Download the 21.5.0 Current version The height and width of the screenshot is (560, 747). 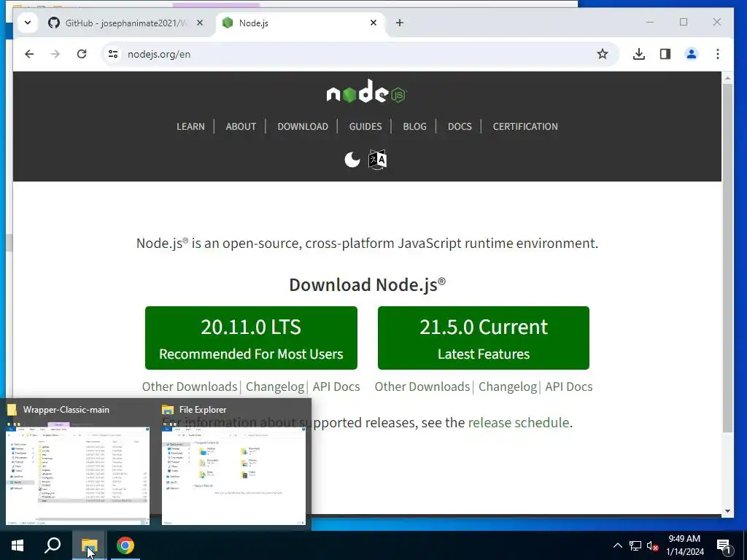484,338
